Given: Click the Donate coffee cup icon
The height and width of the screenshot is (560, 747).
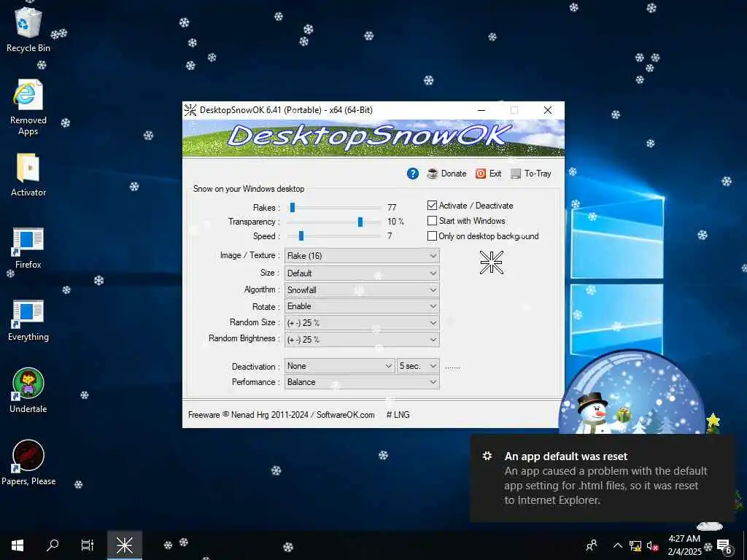Looking at the screenshot, I should 432,174.
